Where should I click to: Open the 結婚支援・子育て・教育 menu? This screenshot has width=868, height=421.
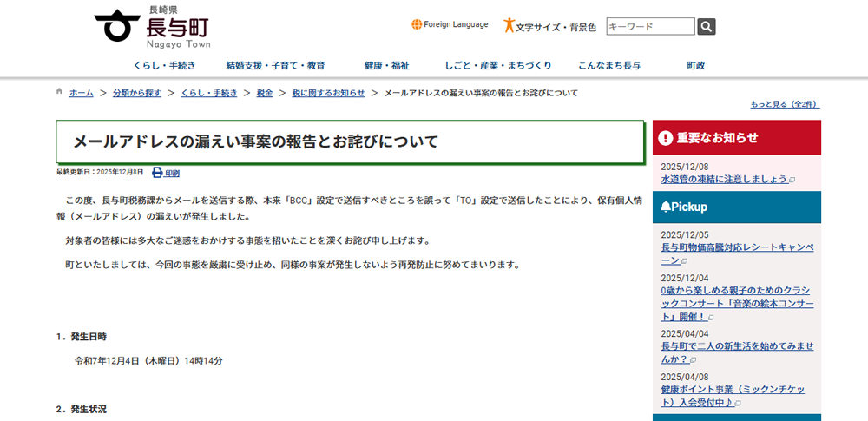point(275,65)
